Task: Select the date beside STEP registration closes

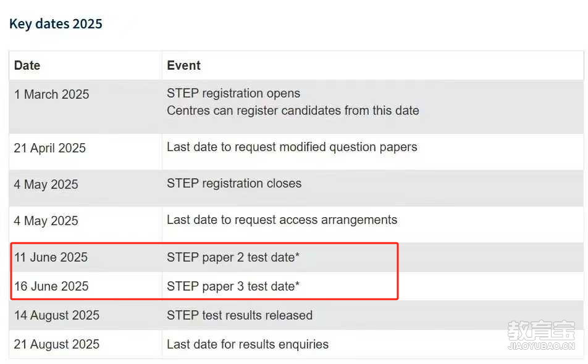Action: (x=46, y=184)
